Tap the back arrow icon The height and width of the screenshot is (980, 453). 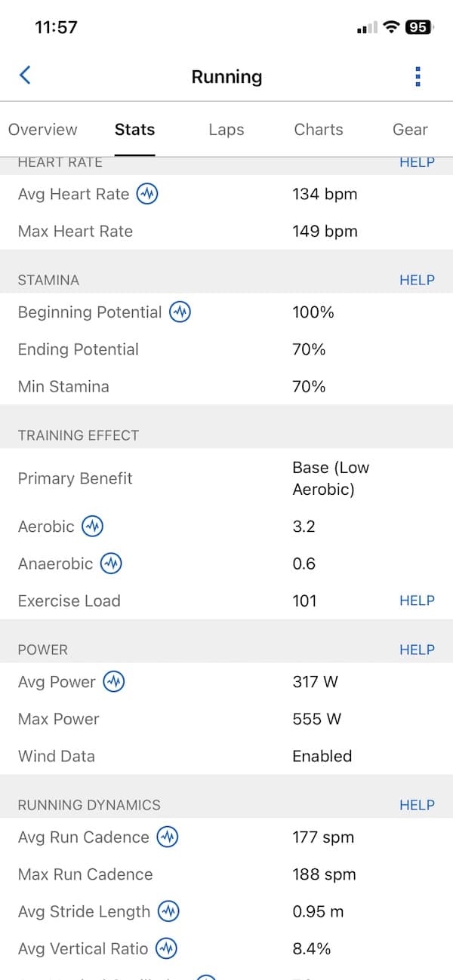(25, 75)
